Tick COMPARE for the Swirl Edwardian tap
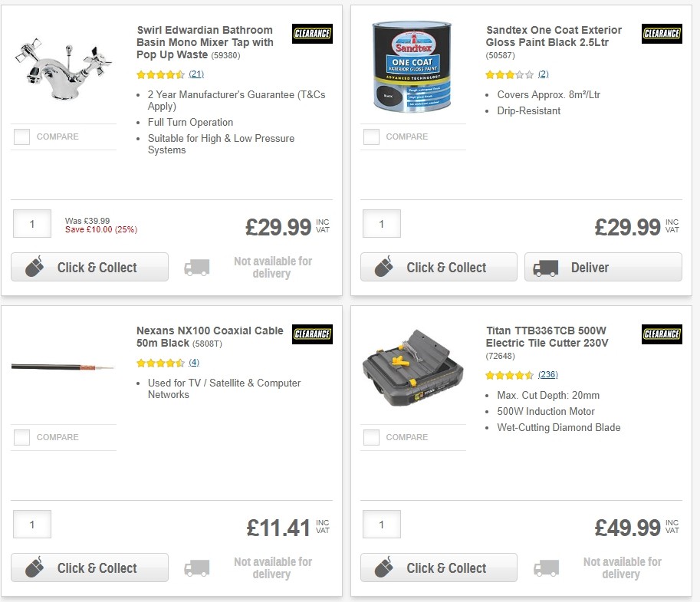 point(21,137)
